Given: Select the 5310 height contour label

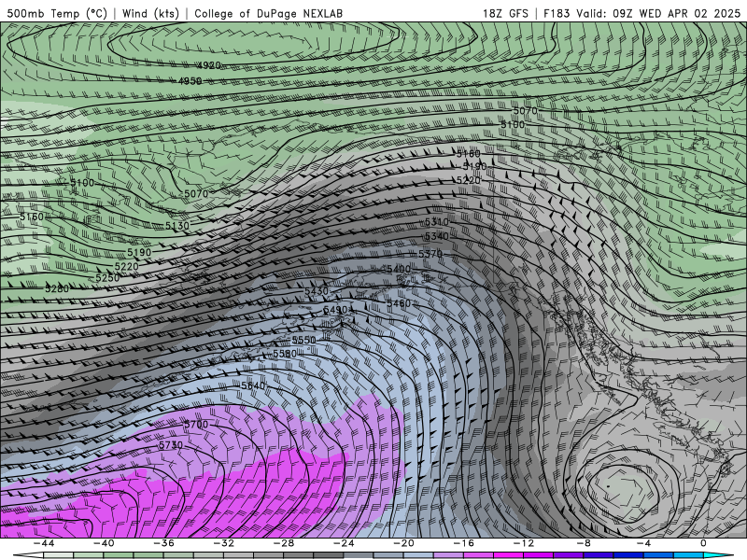Looking at the screenshot, I should pyautogui.click(x=436, y=222).
